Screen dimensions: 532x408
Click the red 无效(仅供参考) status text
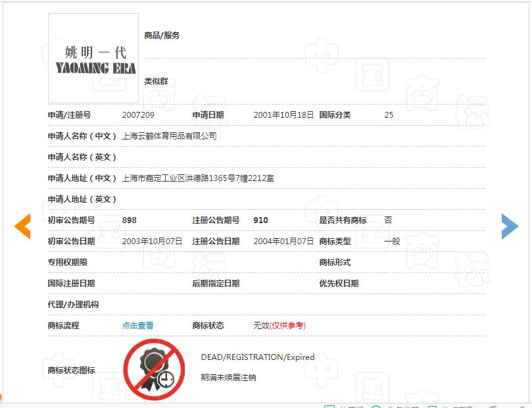tap(279, 325)
